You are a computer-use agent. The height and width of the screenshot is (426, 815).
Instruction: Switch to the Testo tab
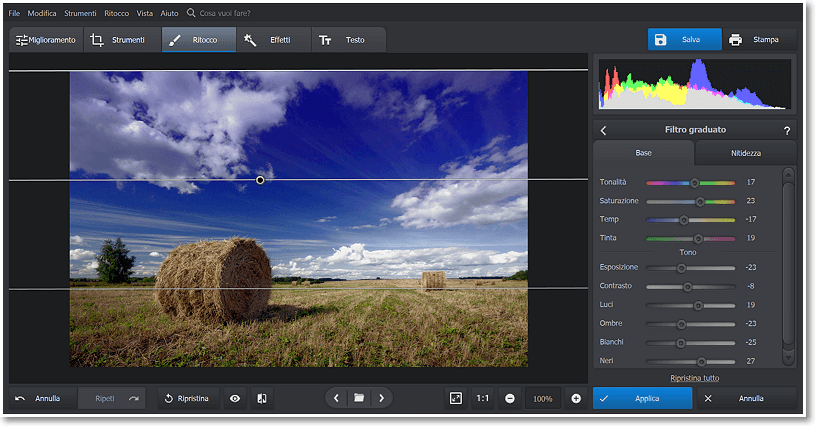coord(348,40)
